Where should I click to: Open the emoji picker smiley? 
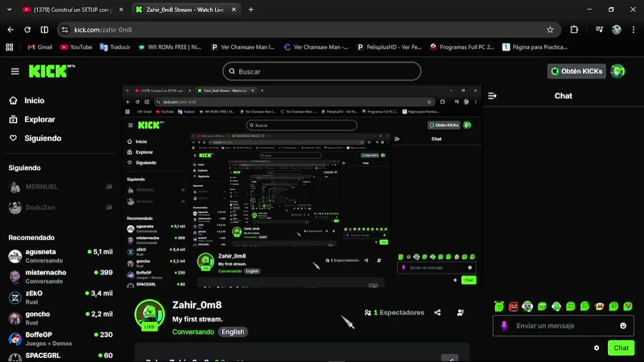point(623,326)
